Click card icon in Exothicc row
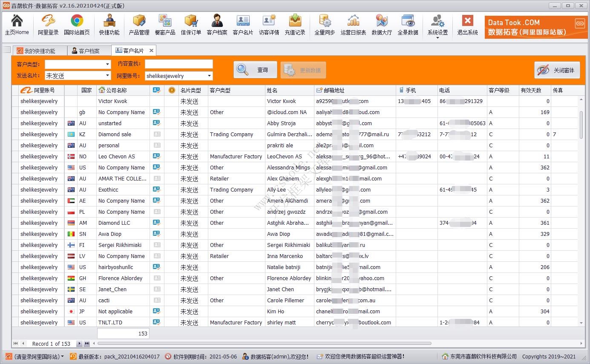 (x=157, y=189)
